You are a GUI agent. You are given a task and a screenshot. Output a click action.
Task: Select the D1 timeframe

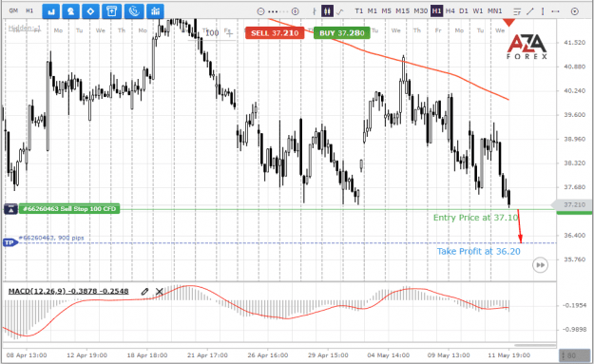[x=463, y=11]
